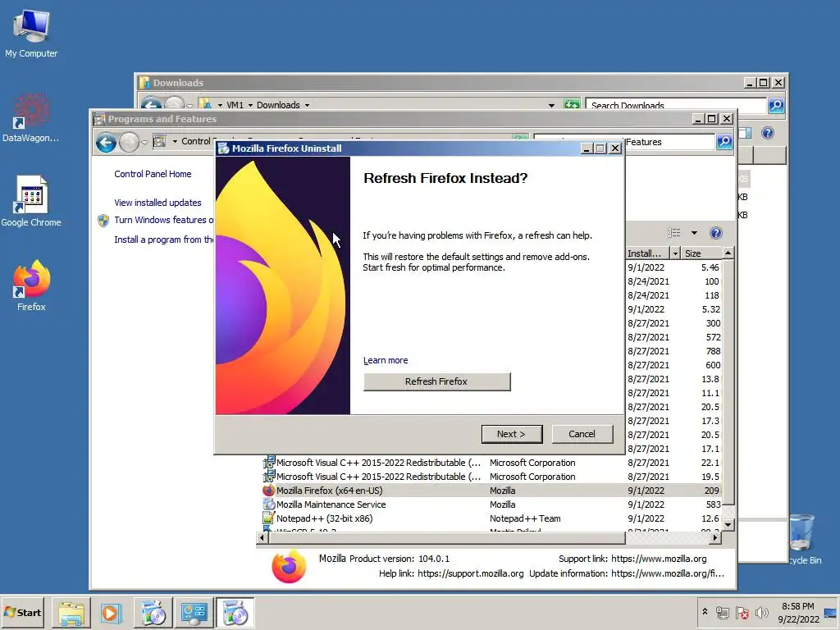This screenshot has height=630, width=840.
Task: Open My Computer desktop icon
Action: point(31,33)
